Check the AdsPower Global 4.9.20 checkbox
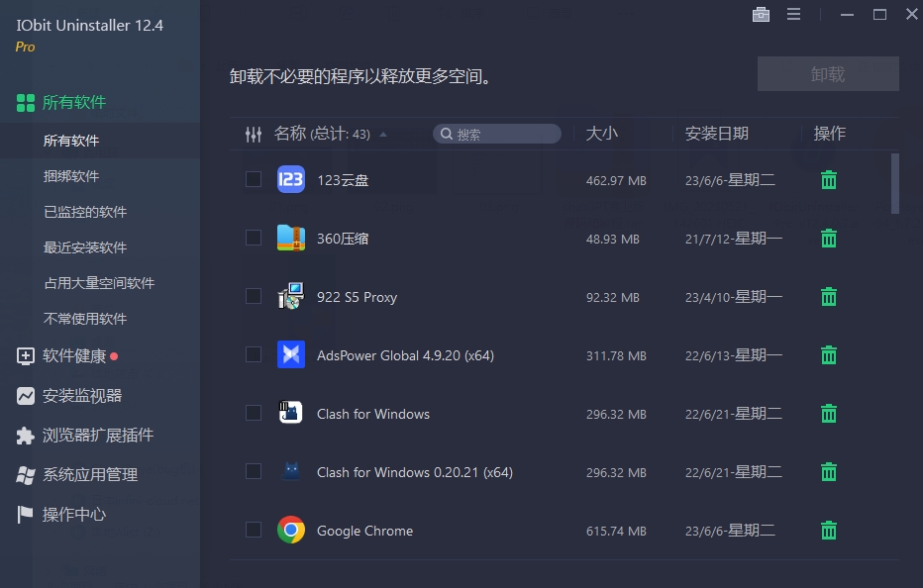Viewport: 923px width, 588px height. [x=253, y=354]
